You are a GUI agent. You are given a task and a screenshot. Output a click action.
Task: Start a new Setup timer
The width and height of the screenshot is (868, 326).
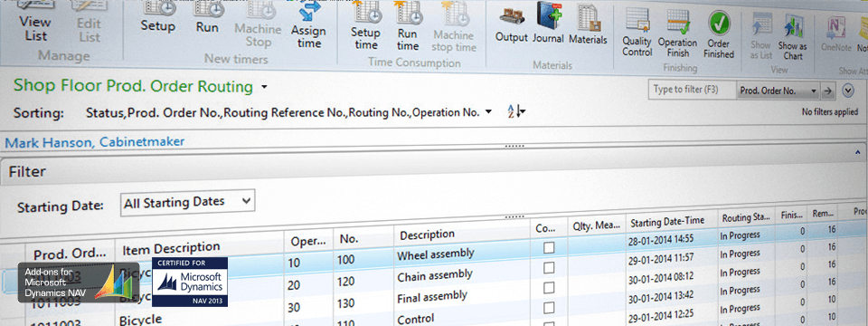pos(157,16)
